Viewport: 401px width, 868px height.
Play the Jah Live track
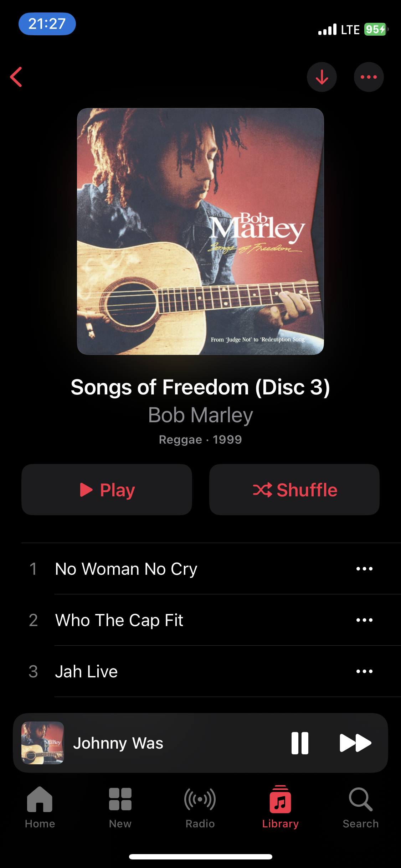coord(86,671)
